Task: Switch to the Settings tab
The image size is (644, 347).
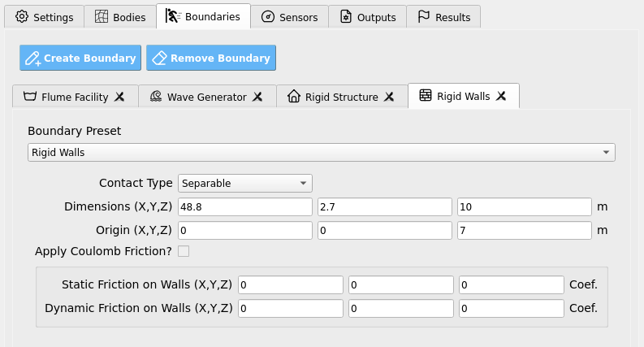Action: coord(45,17)
